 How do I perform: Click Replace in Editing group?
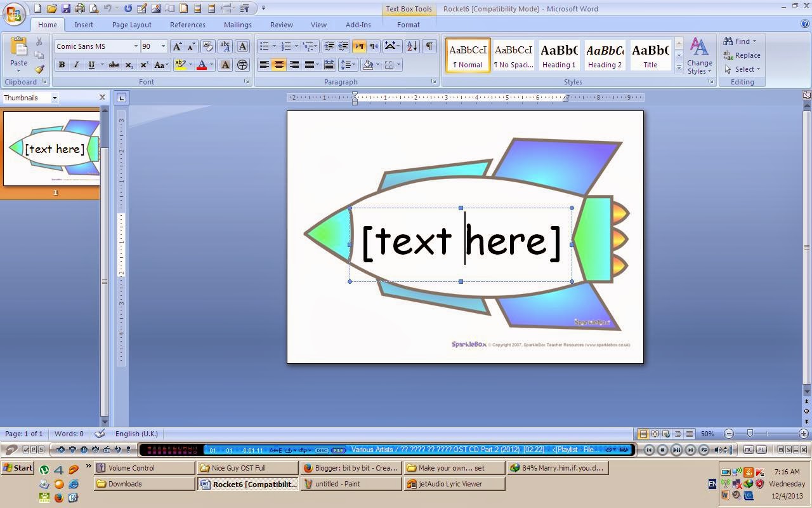click(743, 55)
